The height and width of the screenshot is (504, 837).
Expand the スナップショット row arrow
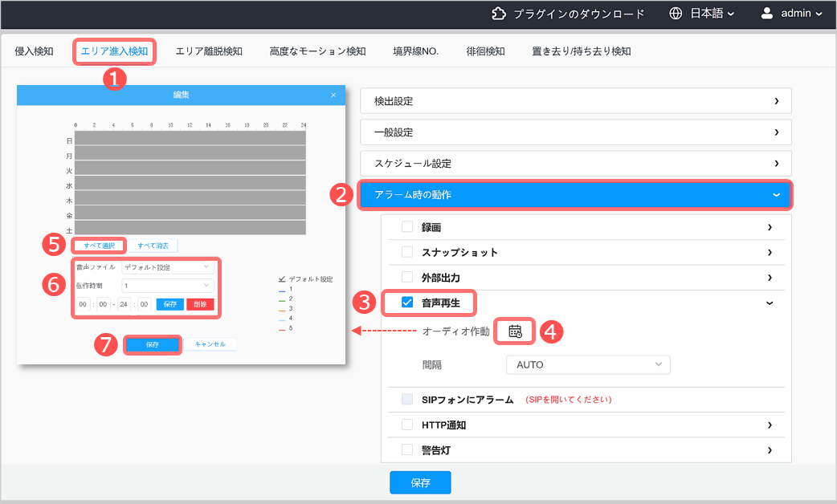(x=769, y=252)
